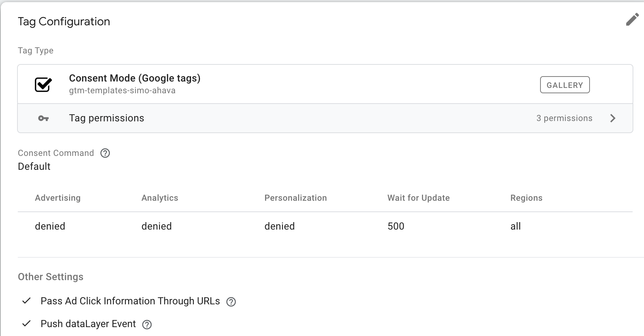Expand Tag permissions with the chevron arrow
Screen dimensions: 644x336
click(613, 118)
